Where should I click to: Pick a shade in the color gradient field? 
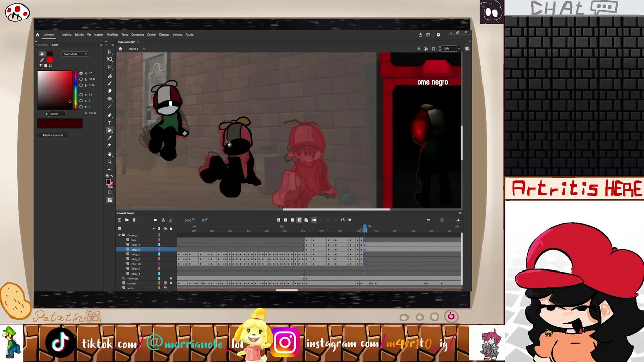55,90
